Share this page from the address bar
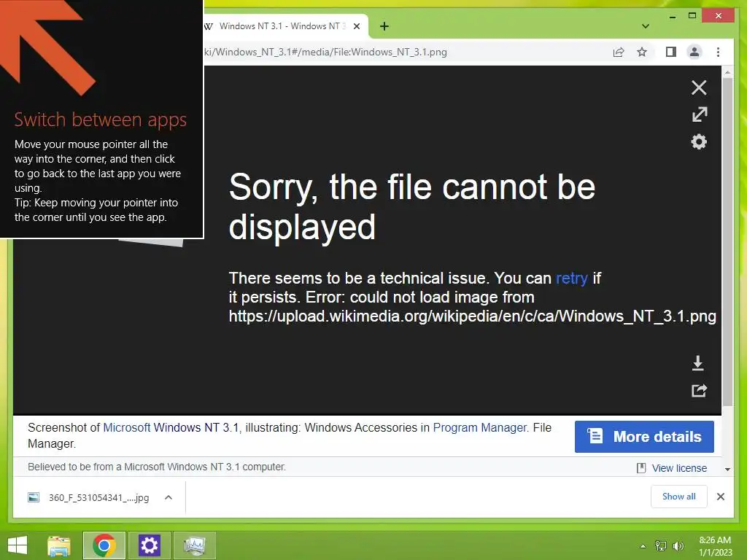747x560 pixels. pyautogui.click(x=619, y=52)
